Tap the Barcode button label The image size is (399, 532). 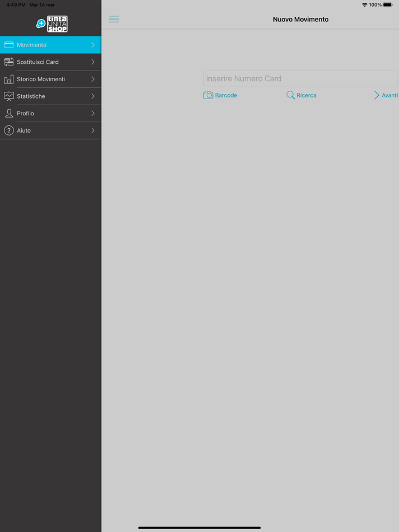coord(226,95)
